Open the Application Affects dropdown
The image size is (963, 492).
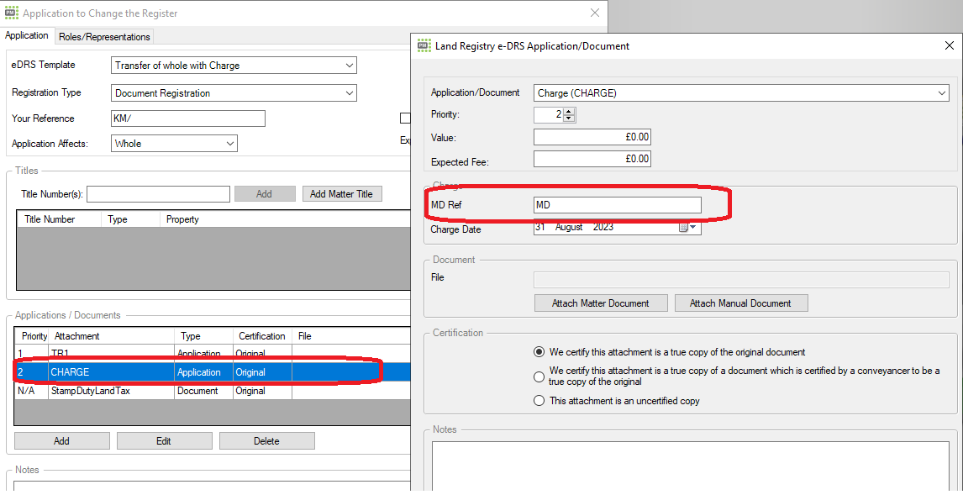[x=174, y=143]
